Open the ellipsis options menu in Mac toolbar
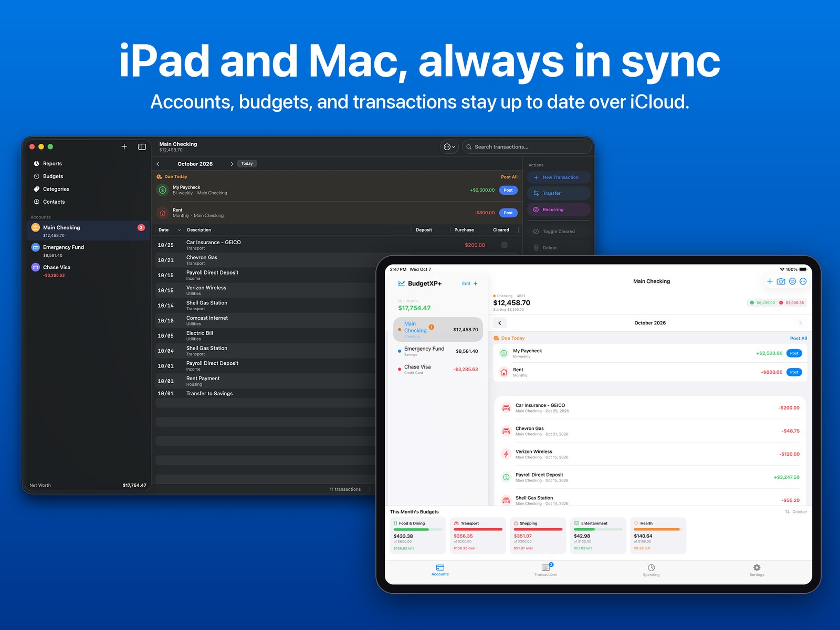 point(449,147)
